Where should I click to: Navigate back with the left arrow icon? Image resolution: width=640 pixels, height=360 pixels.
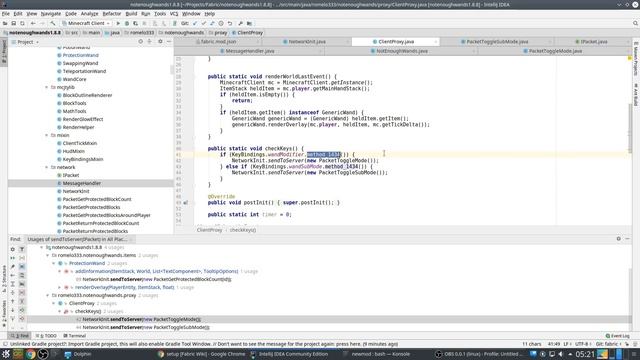click(33, 23)
